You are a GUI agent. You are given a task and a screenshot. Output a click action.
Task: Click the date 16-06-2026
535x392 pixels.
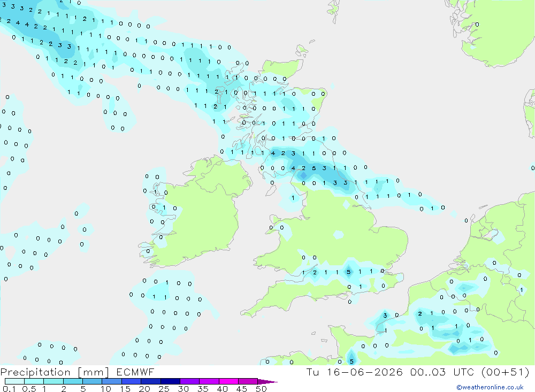click(x=365, y=372)
